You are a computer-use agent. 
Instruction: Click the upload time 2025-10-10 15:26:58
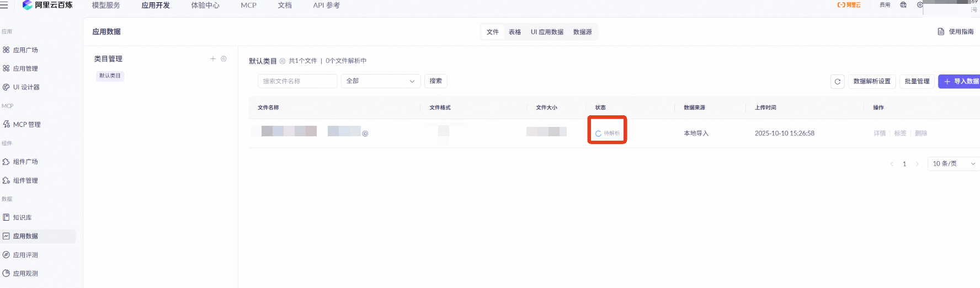(x=785, y=134)
